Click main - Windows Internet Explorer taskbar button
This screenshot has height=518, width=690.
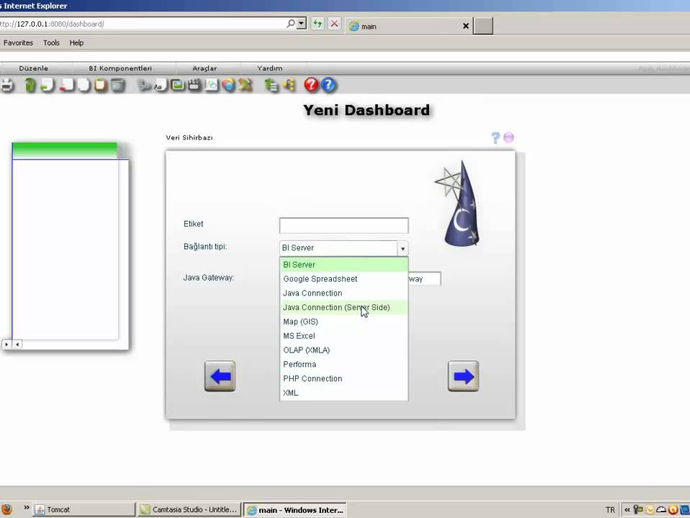click(295, 510)
